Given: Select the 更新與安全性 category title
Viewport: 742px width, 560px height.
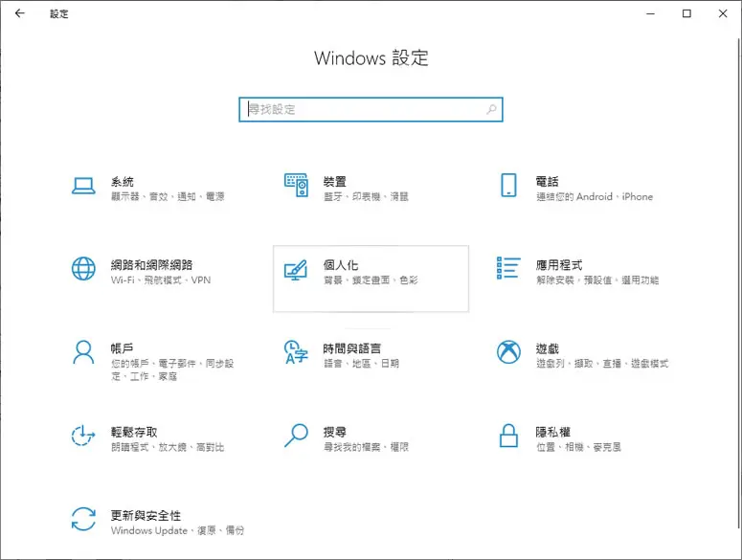Looking at the screenshot, I should pos(146,516).
